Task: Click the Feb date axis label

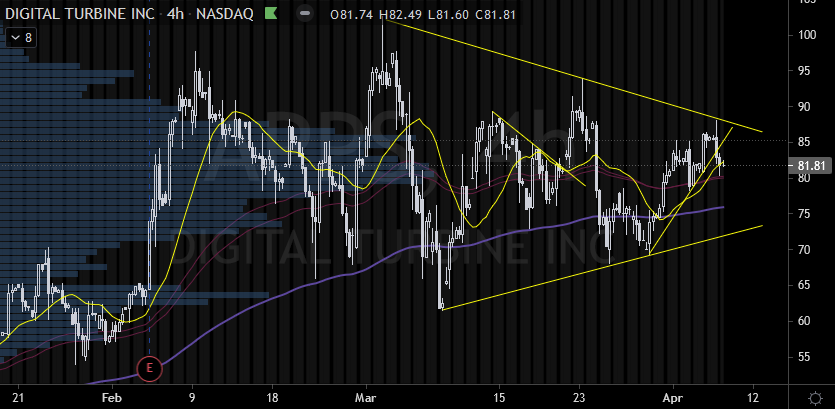Action: pyautogui.click(x=111, y=398)
